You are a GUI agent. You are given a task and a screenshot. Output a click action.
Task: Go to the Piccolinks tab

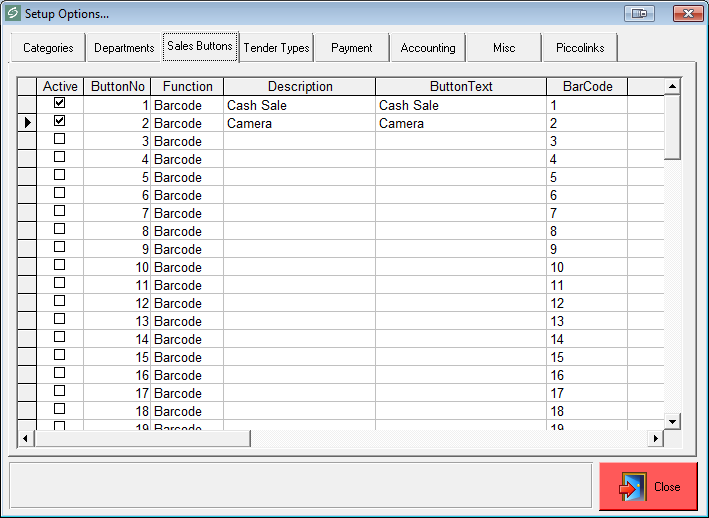click(x=580, y=48)
